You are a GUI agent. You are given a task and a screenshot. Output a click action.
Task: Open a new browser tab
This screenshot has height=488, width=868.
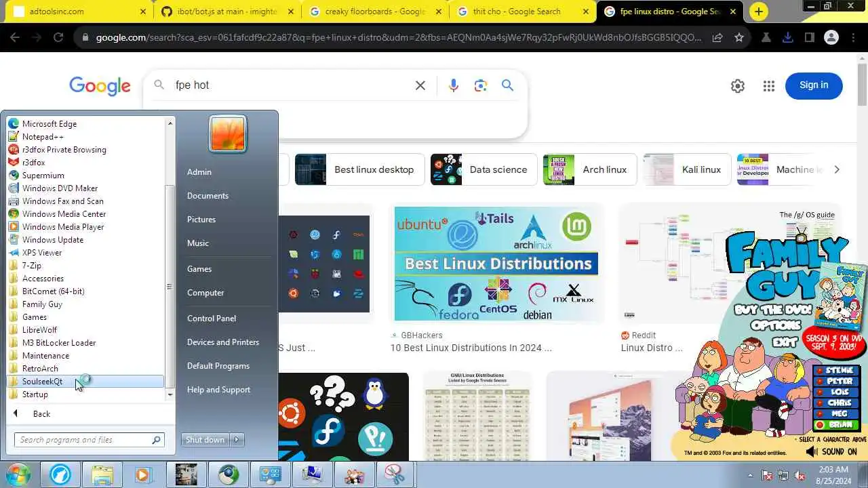(758, 12)
